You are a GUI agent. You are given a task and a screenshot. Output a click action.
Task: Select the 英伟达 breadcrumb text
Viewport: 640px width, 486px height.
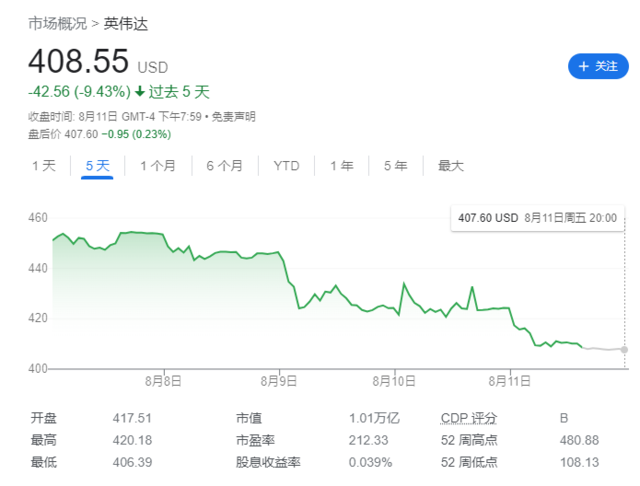pos(126,24)
